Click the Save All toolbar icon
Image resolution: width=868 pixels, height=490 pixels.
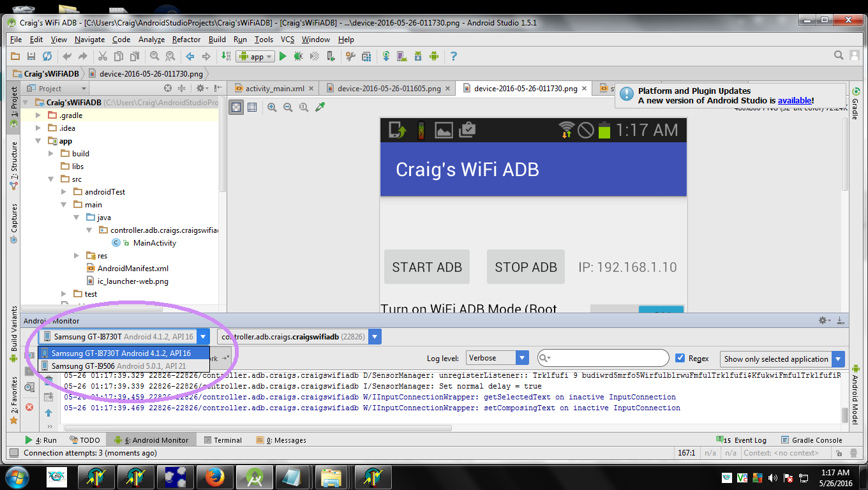pyautogui.click(x=31, y=56)
